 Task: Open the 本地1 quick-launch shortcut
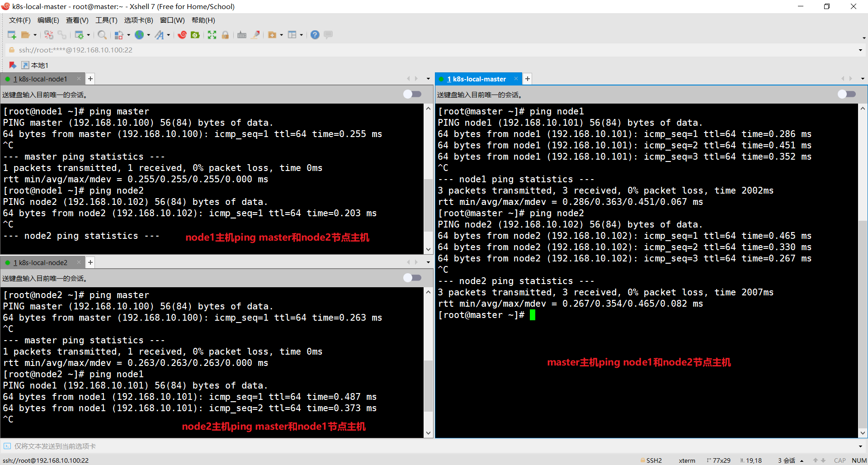[x=35, y=66]
